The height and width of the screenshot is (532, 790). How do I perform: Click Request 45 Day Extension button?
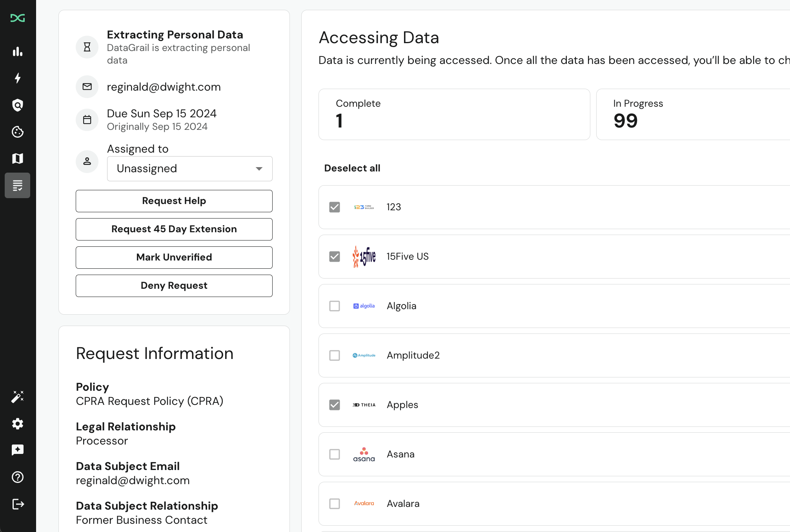pos(174,229)
